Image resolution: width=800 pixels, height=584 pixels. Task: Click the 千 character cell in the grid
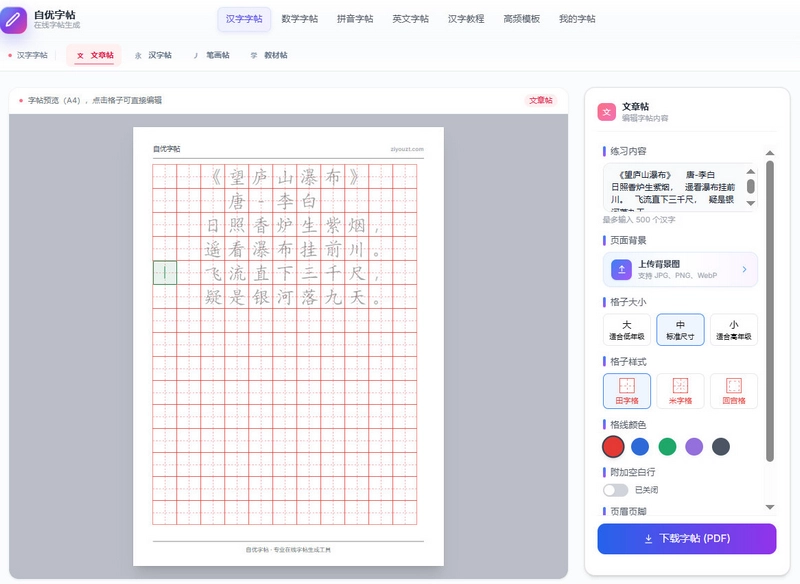pos(333,273)
